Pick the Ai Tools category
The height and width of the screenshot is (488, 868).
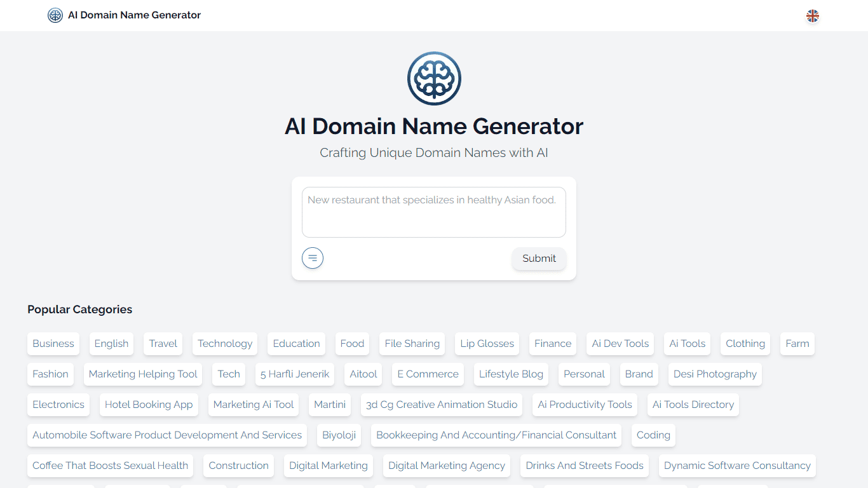(x=687, y=343)
